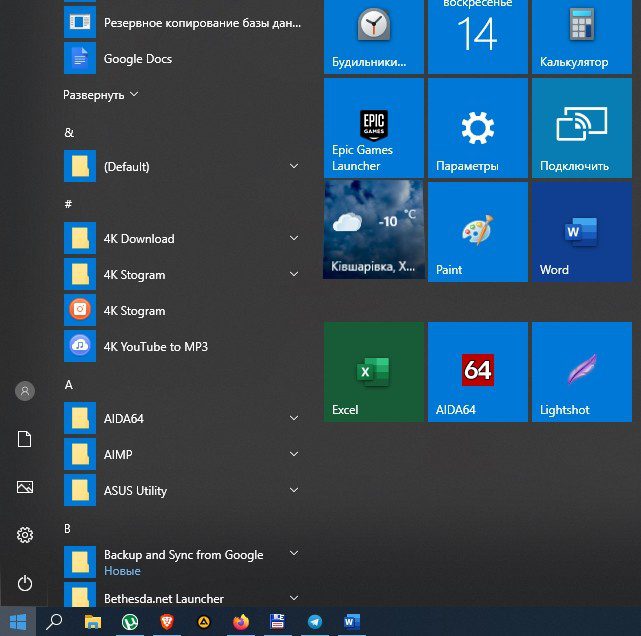Click the '&' letter group header

coord(69,132)
